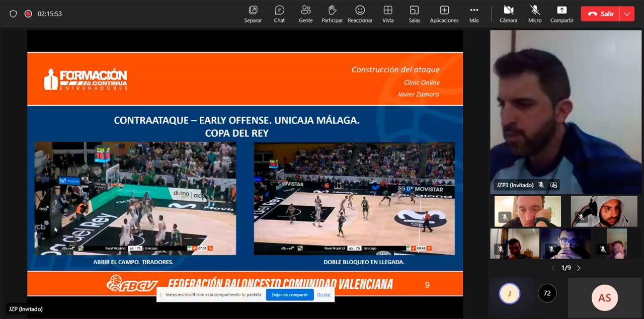This screenshot has height=319, width=644.
Task: Raise hand with Participar
Action: pos(332,14)
